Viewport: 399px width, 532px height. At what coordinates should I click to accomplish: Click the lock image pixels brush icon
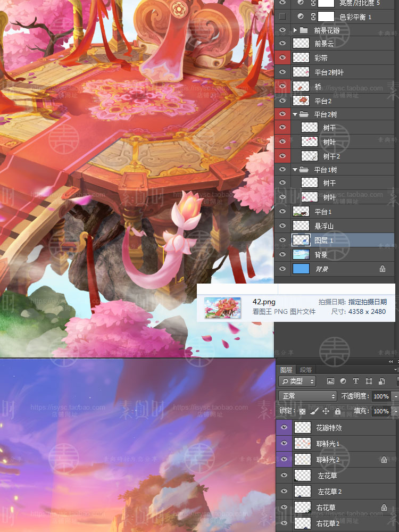tap(314, 411)
